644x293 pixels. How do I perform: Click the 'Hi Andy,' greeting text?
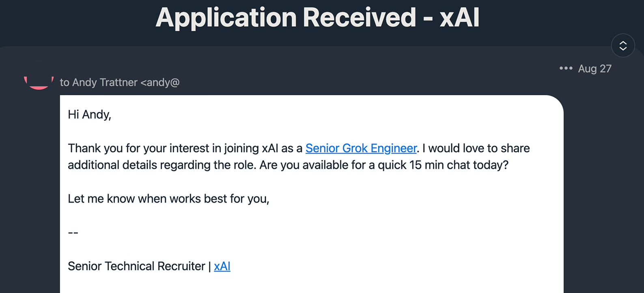[89, 115]
